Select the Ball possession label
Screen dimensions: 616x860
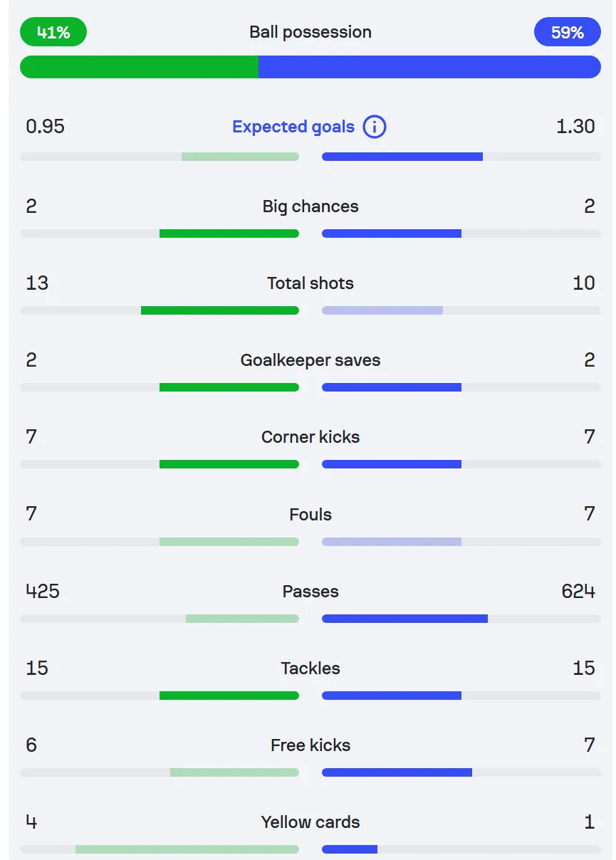click(310, 32)
